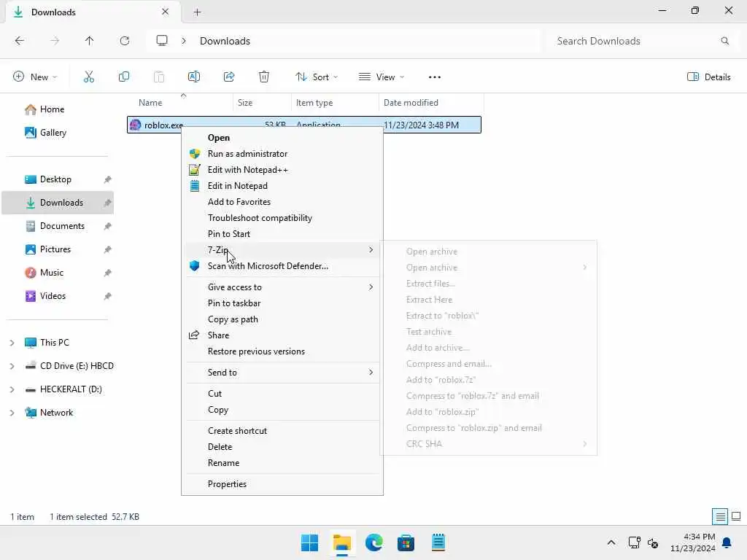Open Microsoft Store on taskbar
This screenshot has height=560, width=747.
[406, 542]
